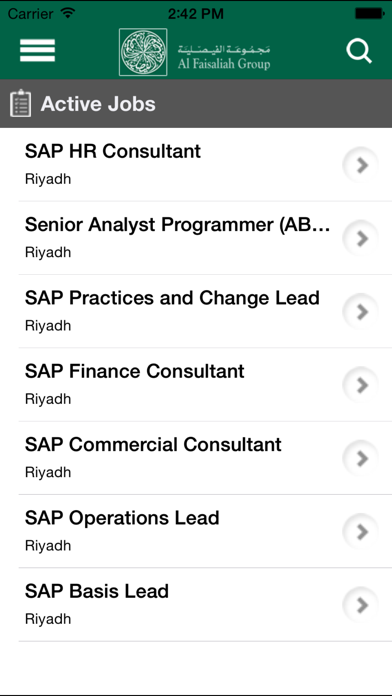
Task: Tap chevron beside SAP Practices and Change Lead
Action: tap(360, 312)
